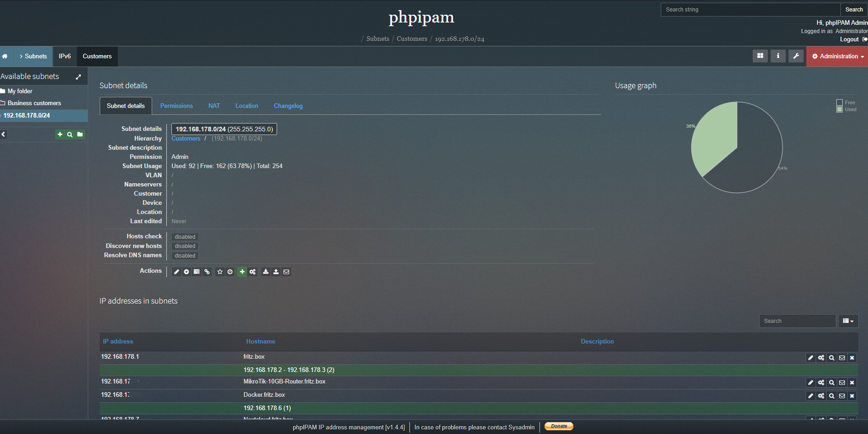
Task: Focus the IP addresses table Search field
Action: [797, 321]
